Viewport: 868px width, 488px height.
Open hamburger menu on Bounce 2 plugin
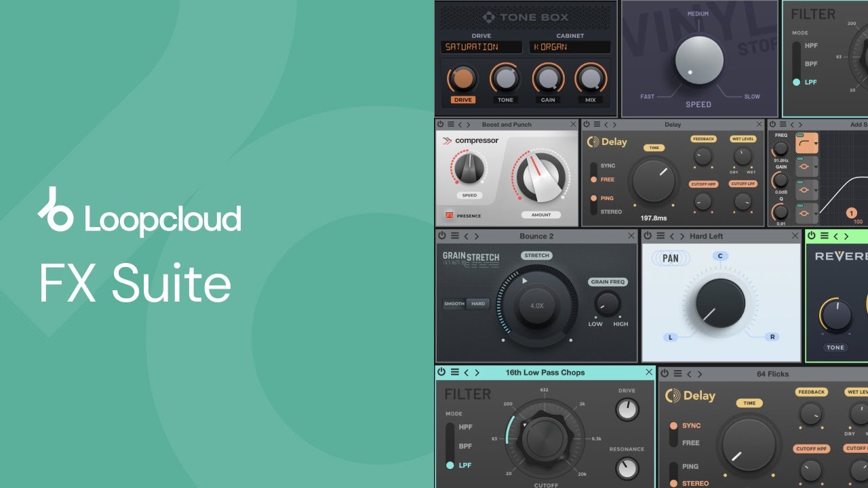pos(454,236)
